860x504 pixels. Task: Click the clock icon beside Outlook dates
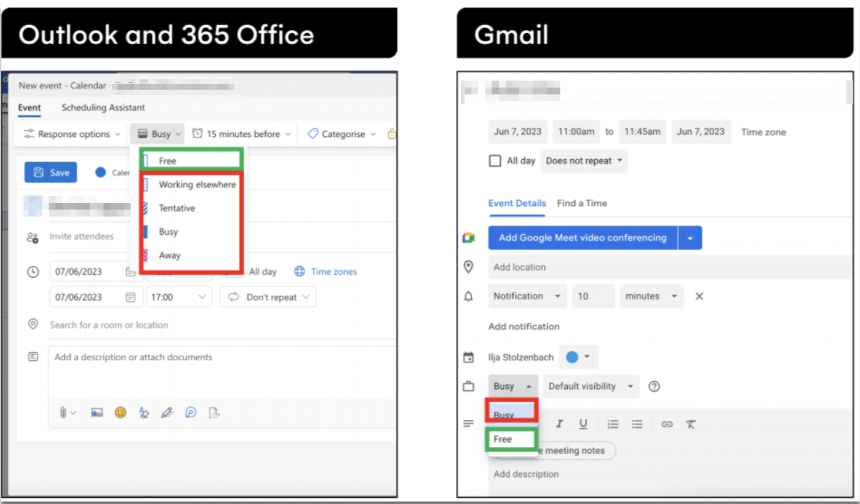(33, 271)
